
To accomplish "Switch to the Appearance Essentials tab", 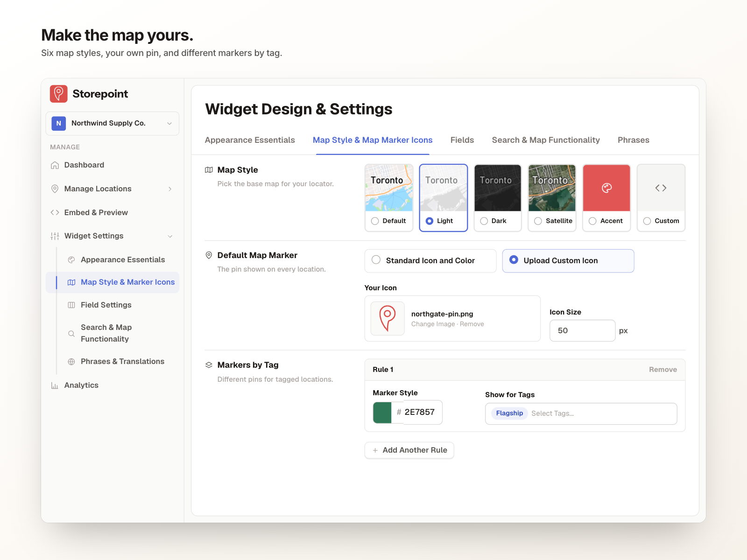I will click(250, 140).
